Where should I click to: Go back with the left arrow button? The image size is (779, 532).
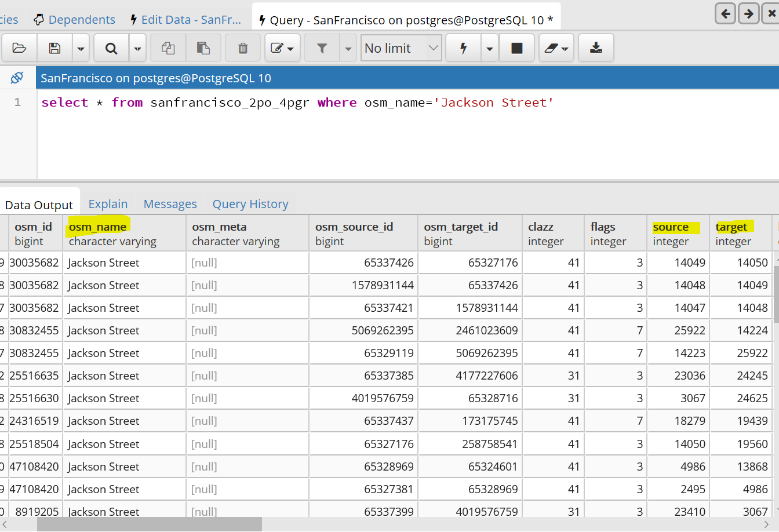(726, 13)
